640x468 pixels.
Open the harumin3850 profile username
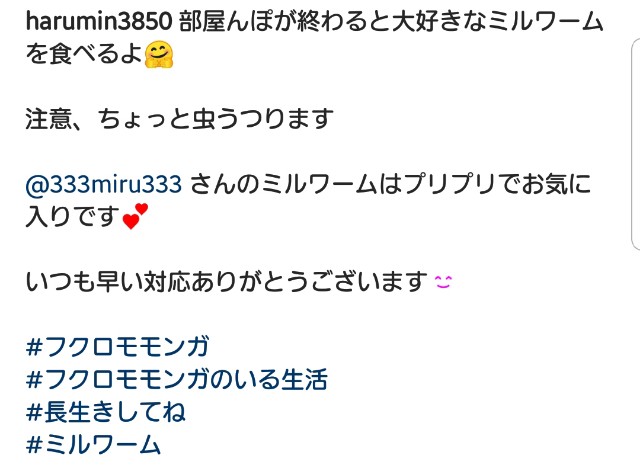tap(99, 22)
